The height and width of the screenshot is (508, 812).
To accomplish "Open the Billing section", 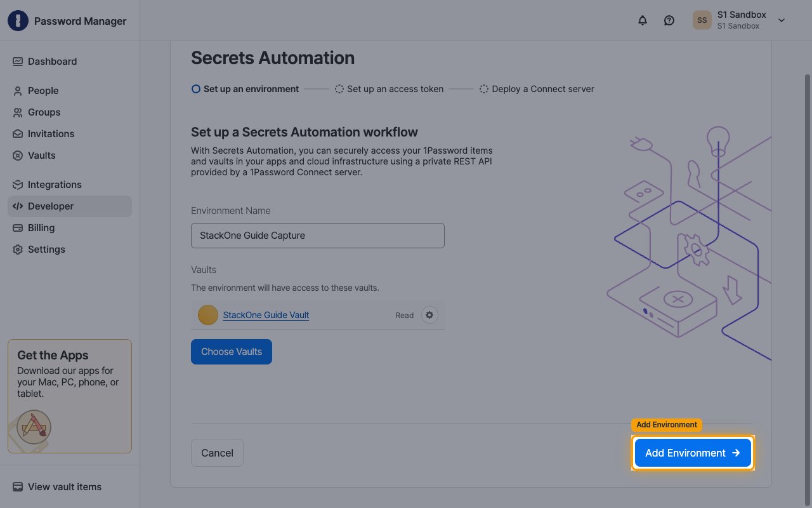I will coord(70,228).
